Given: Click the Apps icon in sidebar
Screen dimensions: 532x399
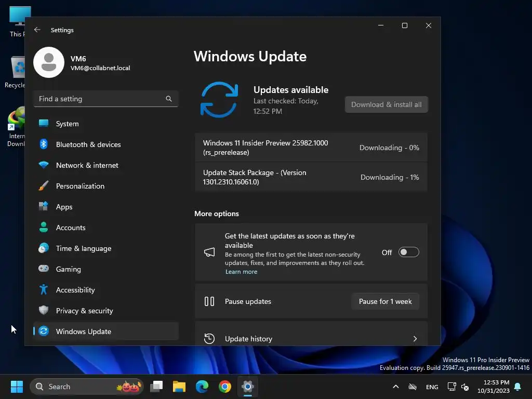Looking at the screenshot, I should 44,206.
